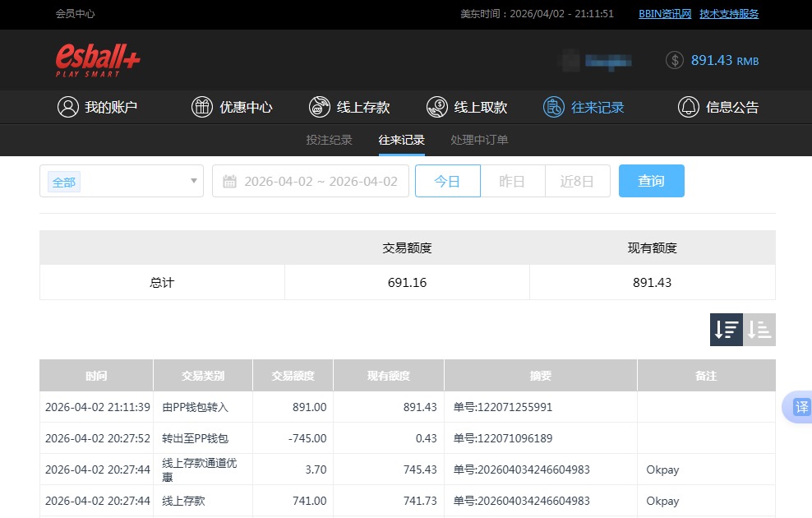
Task: Open the 处理中订单 tab
Action: [x=479, y=140]
